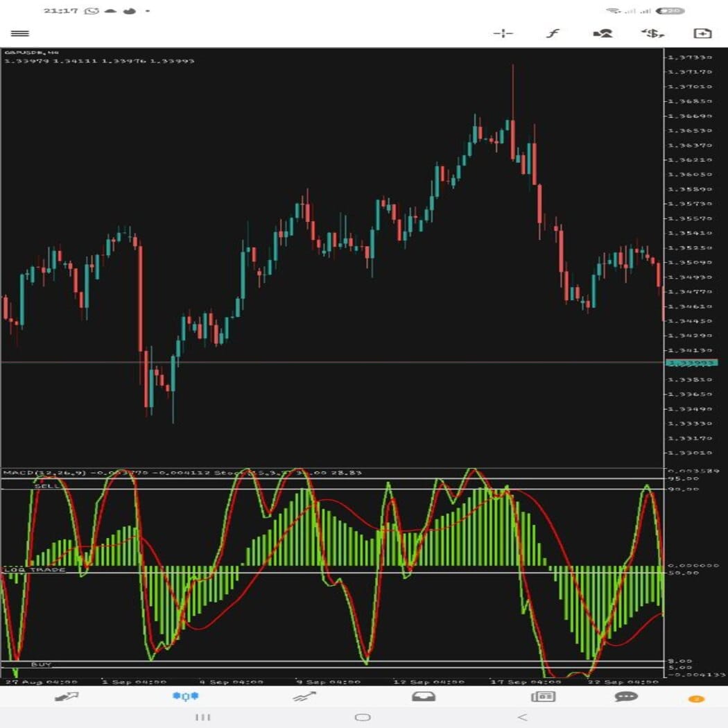Screen dimensions: 728x728
Task: Open the News tab icon
Action: click(x=543, y=696)
